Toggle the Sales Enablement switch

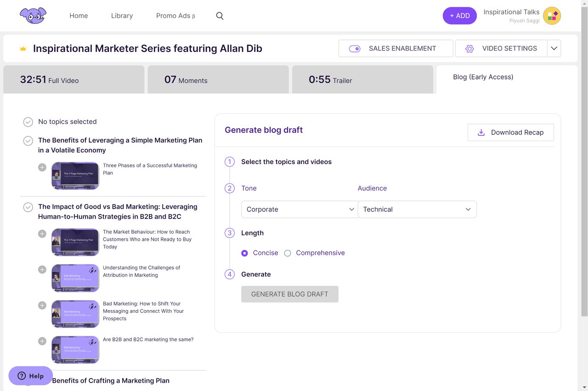coord(355,49)
